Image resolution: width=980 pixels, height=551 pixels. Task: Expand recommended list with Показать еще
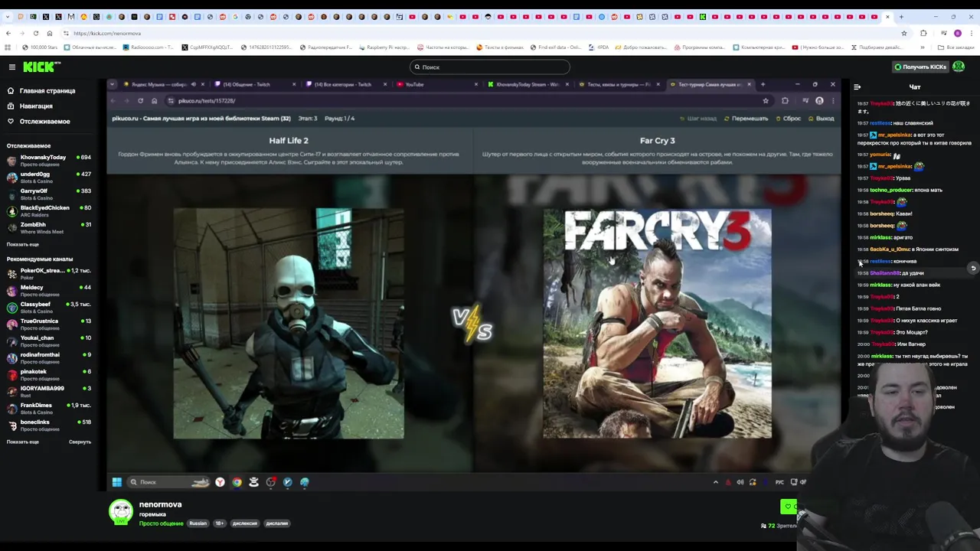click(x=23, y=442)
